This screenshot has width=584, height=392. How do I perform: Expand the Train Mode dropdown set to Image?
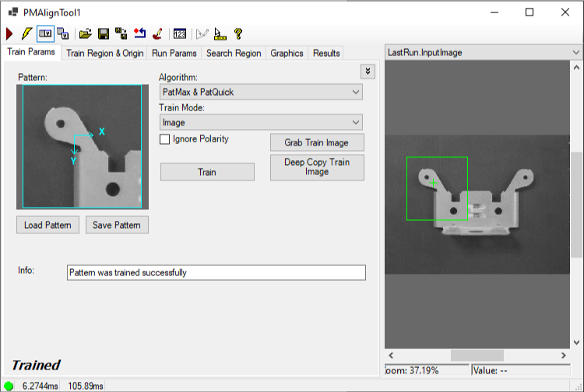click(x=260, y=122)
